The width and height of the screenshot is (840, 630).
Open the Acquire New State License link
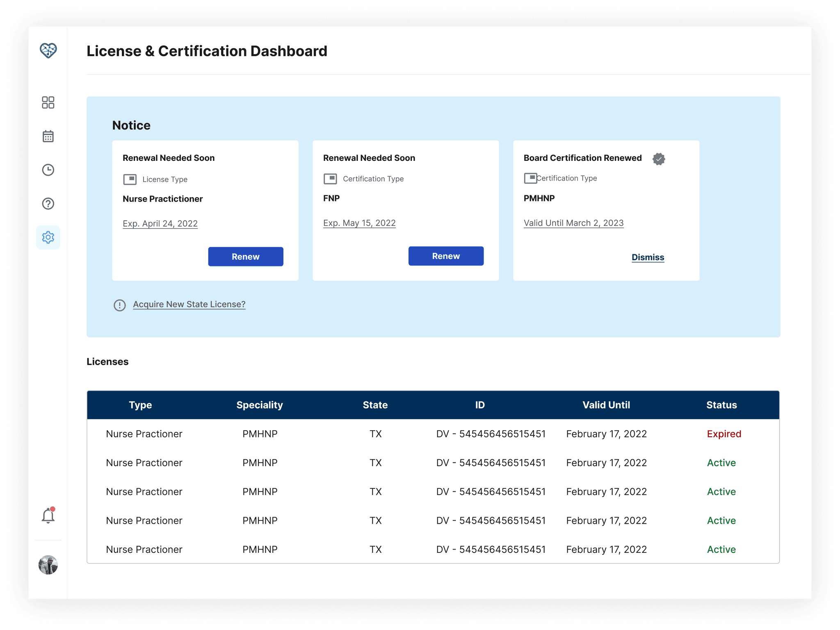point(189,304)
